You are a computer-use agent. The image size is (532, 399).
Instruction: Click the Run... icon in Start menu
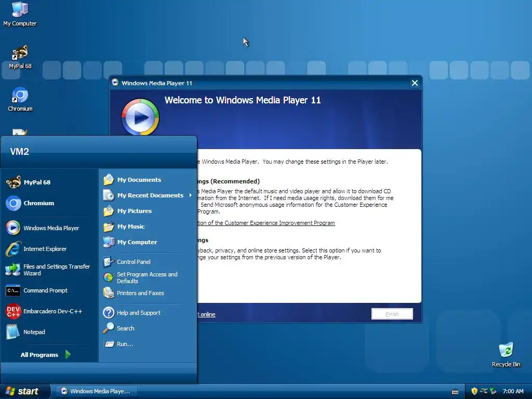click(x=109, y=344)
